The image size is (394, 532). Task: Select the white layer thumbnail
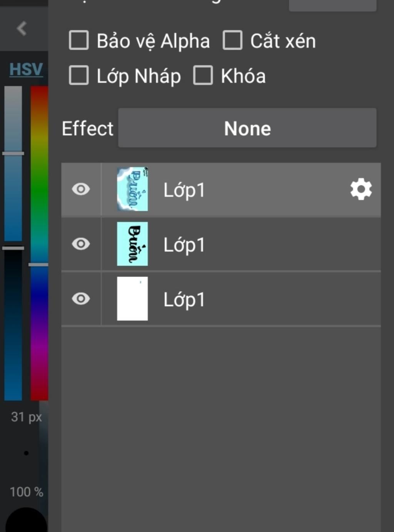coord(132,299)
